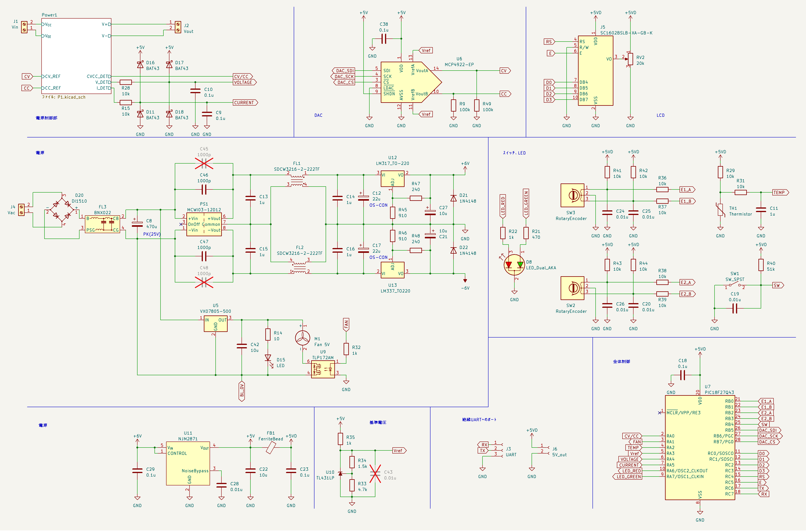The height and width of the screenshot is (532, 806).
Task: Click the BL_0V label below C42
Action: pos(242,391)
